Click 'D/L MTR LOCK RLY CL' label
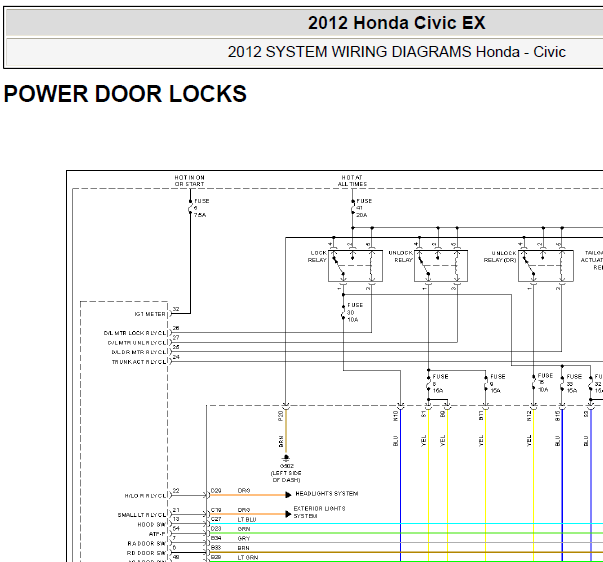 [x=135, y=333]
